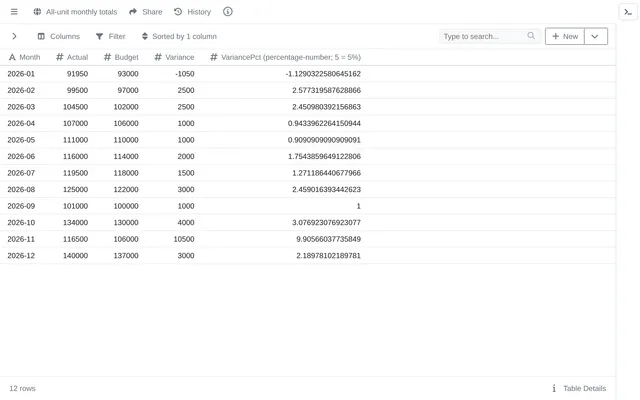Select Actual value 91950
The width and height of the screenshot is (640, 400).
(x=78, y=74)
